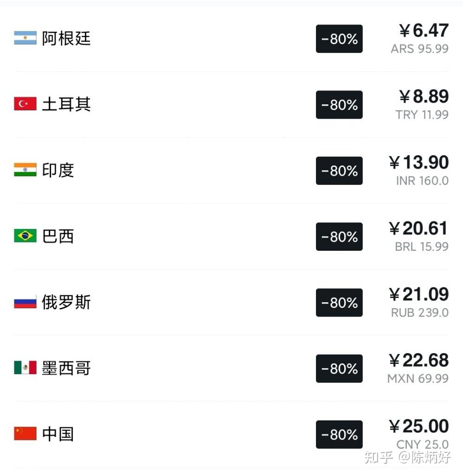Select the -80% badge for 土耳其
The height and width of the screenshot is (476, 463).
click(339, 105)
